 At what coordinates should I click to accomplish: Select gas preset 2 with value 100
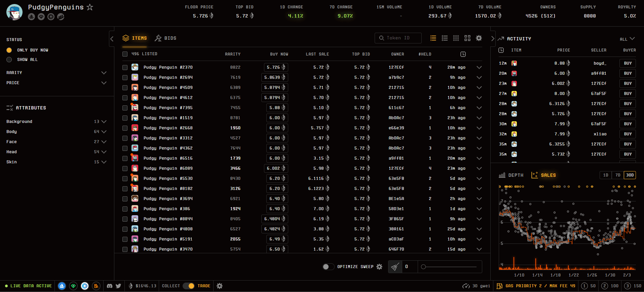(x=610, y=286)
